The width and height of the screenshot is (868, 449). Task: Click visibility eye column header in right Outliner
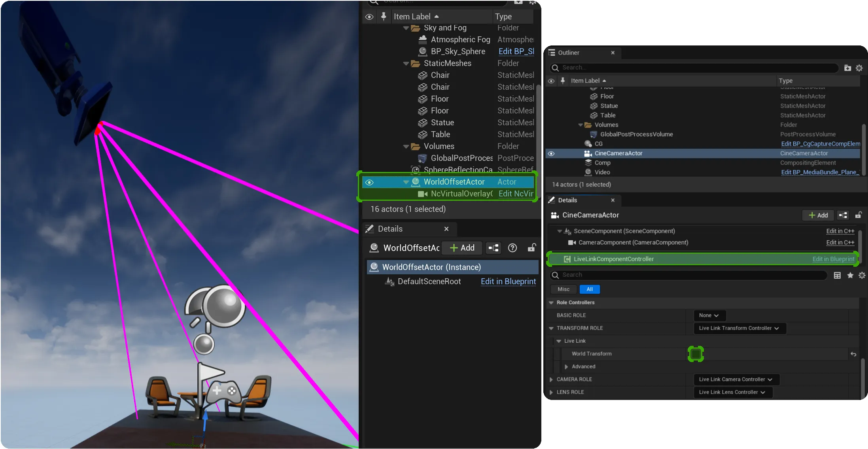[551, 81]
